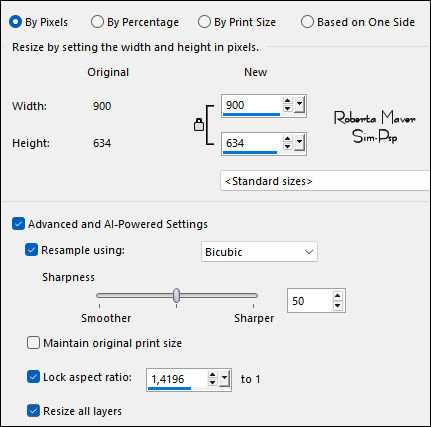Viewport: 431px width, 427px height.
Task: Increase aspect ratio value with up arrow
Action: click(212, 375)
